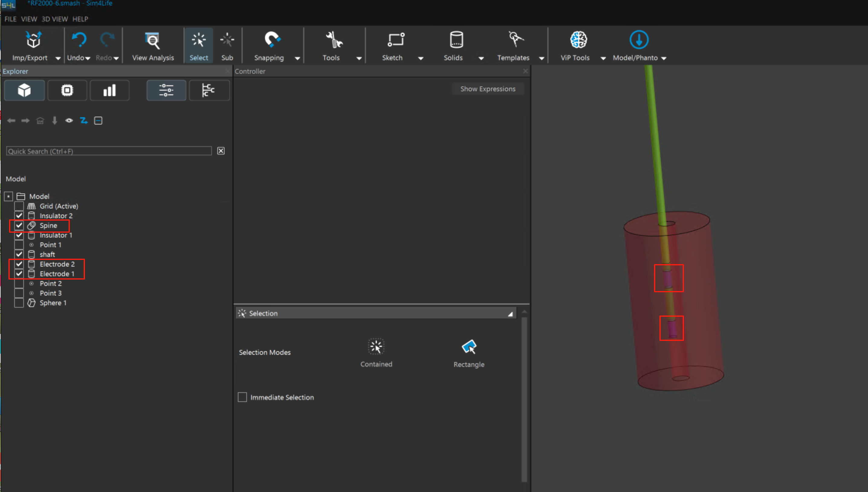Open the ViP Tools brain icon

578,40
